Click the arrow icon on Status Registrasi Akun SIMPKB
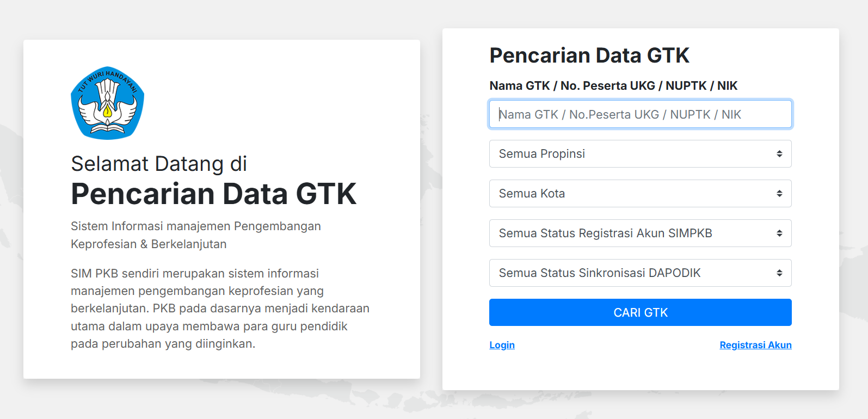This screenshot has width=868, height=419. point(779,233)
